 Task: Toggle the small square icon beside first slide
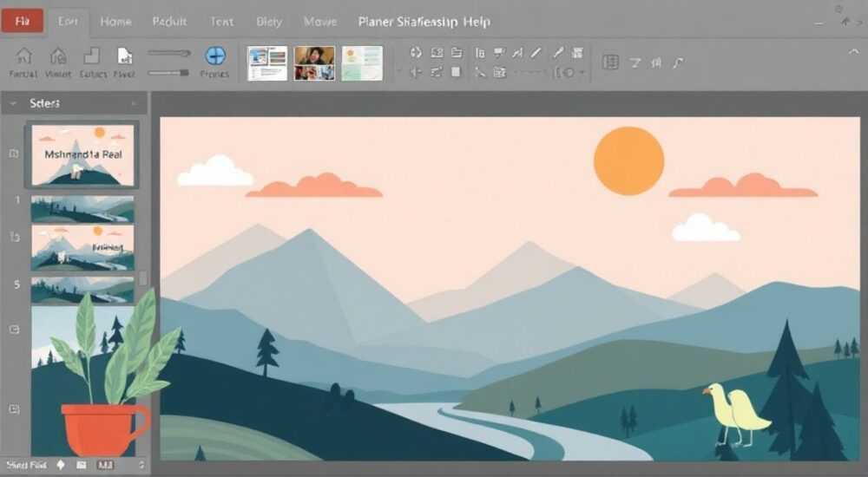[x=14, y=154]
